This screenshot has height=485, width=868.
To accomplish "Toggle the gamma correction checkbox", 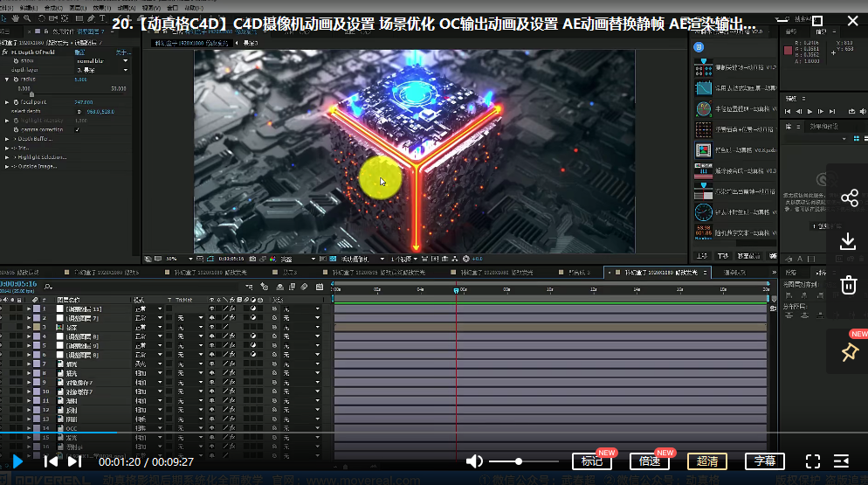I will (x=77, y=129).
